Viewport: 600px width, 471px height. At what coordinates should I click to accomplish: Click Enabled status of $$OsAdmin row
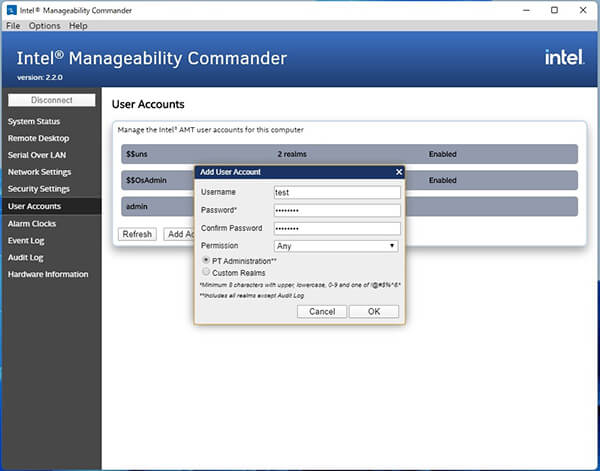pyautogui.click(x=442, y=180)
